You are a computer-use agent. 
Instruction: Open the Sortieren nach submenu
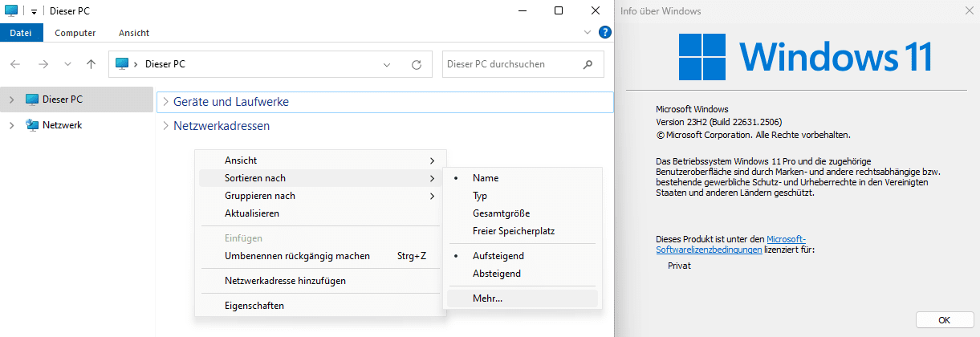[320, 178]
